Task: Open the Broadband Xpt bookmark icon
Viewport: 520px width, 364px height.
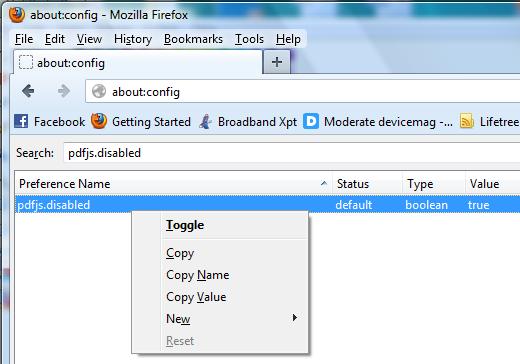Action: pos(205,122)
